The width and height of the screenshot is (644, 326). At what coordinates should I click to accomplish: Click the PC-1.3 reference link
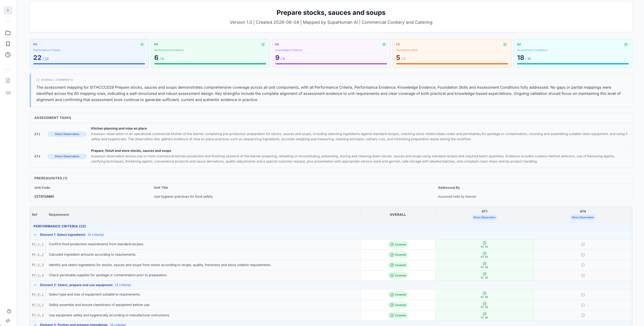(x=38, y=265)
